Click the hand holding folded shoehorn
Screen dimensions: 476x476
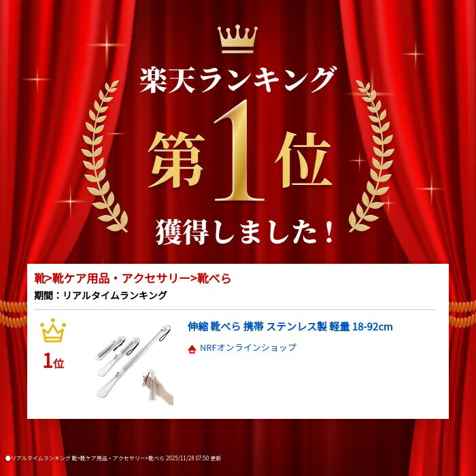158,387
